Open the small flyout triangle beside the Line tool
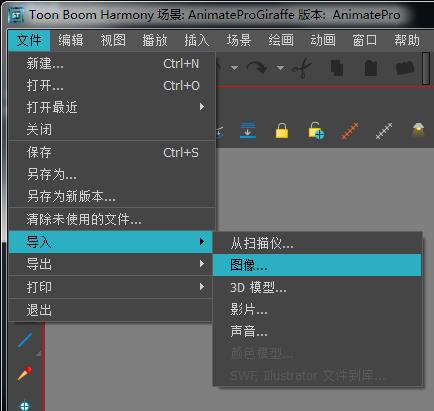 tap(38, 353)
